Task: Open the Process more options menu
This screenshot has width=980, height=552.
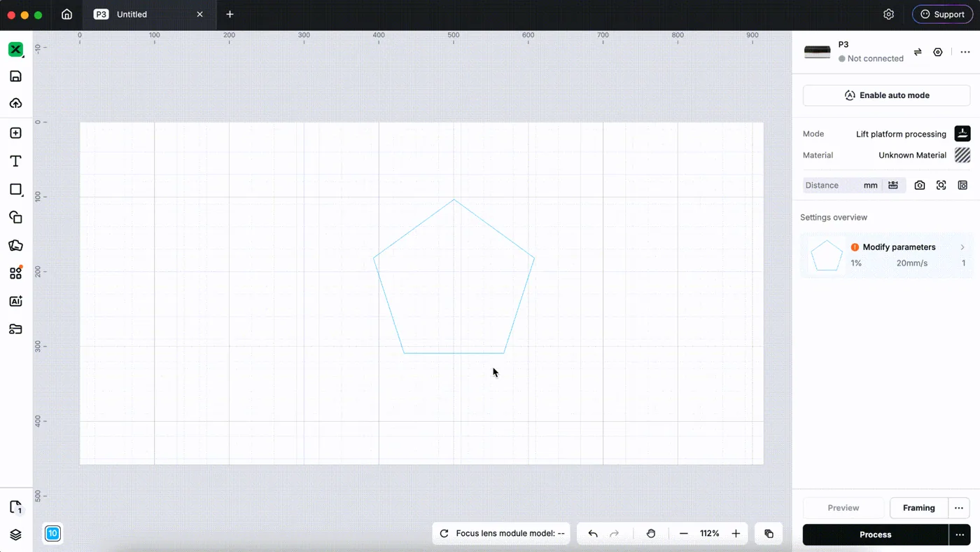Action: point(960,534)
